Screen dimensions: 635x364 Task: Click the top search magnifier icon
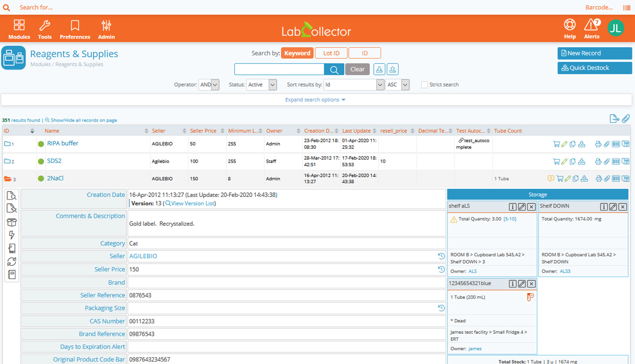pyautogui.click(x=7, y=8)
